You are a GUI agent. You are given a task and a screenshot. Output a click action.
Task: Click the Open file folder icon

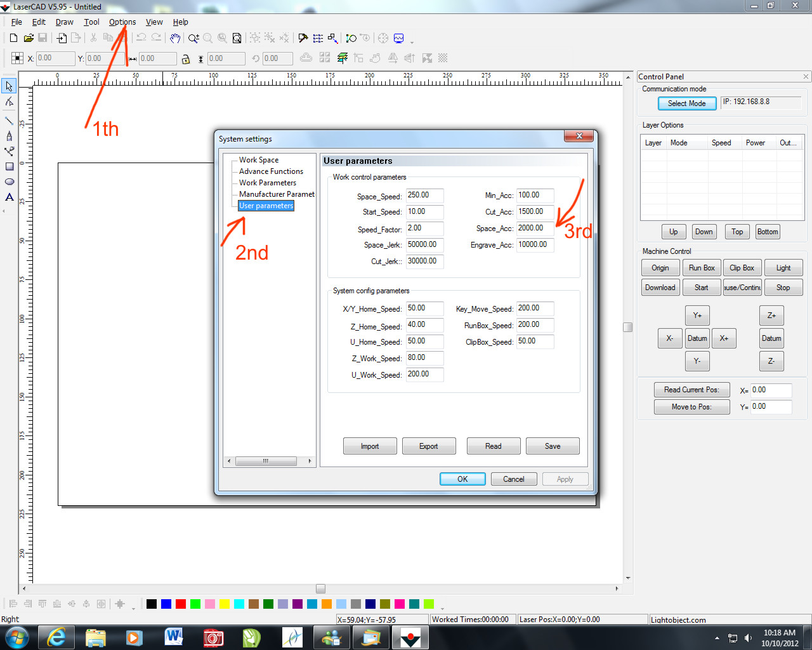point(29,39)
